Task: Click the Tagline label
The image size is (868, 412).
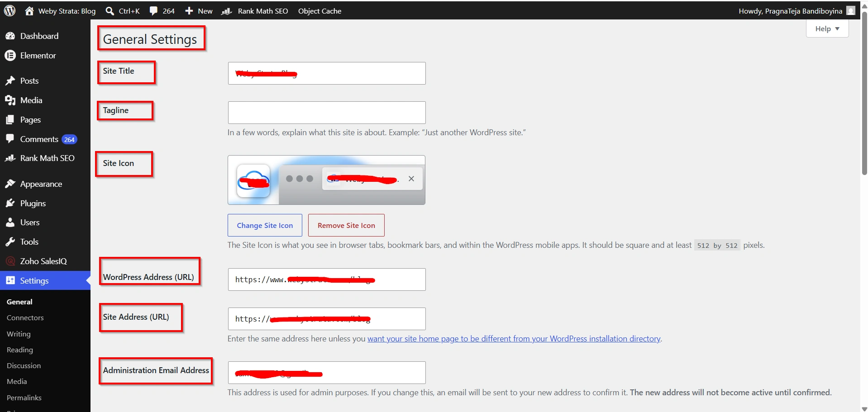Action: tap(115, 110)
